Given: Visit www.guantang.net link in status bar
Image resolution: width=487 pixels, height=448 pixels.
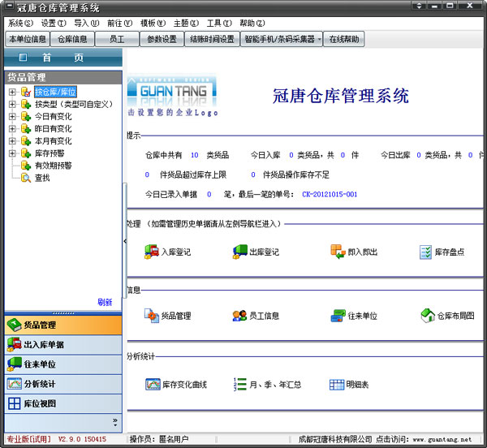Looking at the screenshot, I should click(x=442, y=439).
